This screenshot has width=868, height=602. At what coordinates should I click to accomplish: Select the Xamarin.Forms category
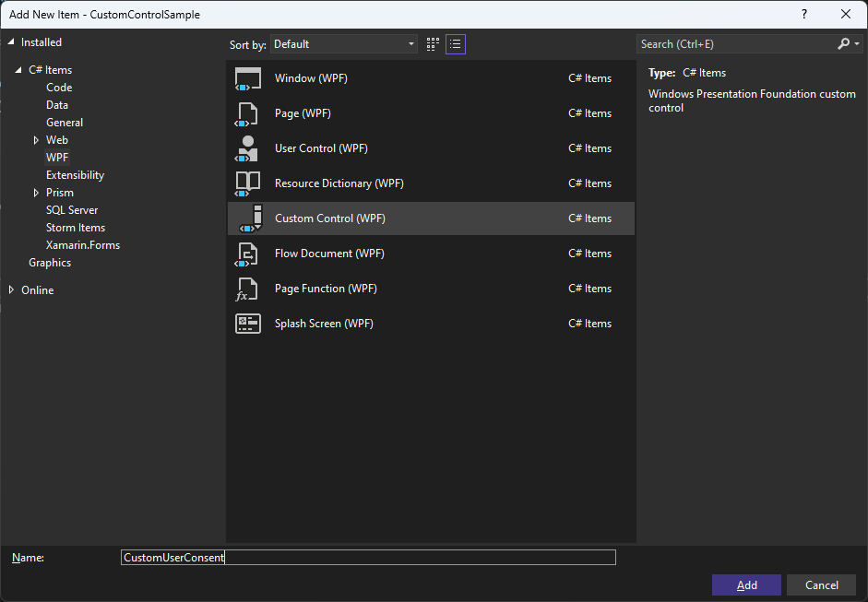pos(83,245)
